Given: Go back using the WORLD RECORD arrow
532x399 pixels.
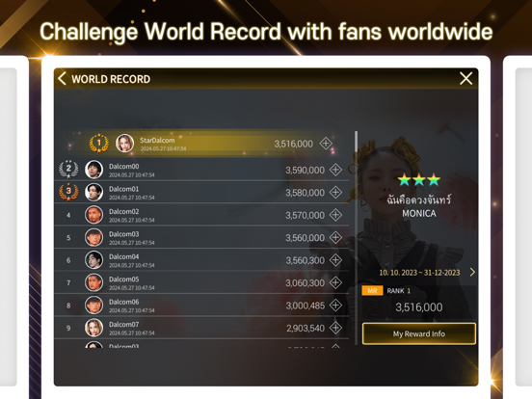Looking at the screenshot, I should click(62, 78).
